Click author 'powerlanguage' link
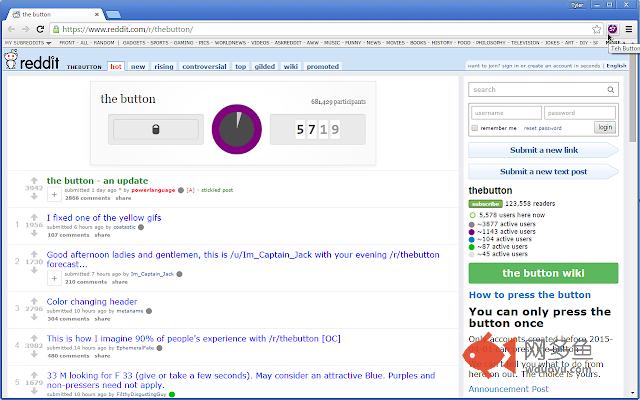The image size is (640, 400). (x=153, y=190)
